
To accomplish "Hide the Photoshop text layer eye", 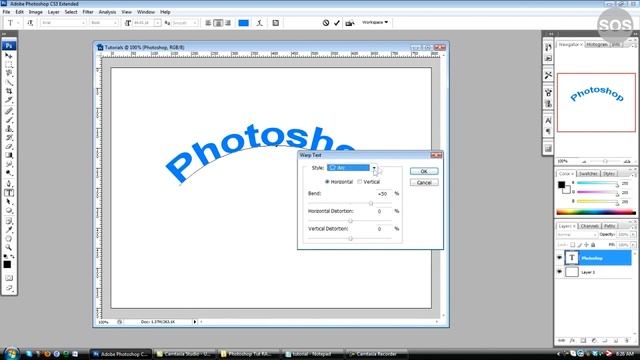I will [559, 258].
